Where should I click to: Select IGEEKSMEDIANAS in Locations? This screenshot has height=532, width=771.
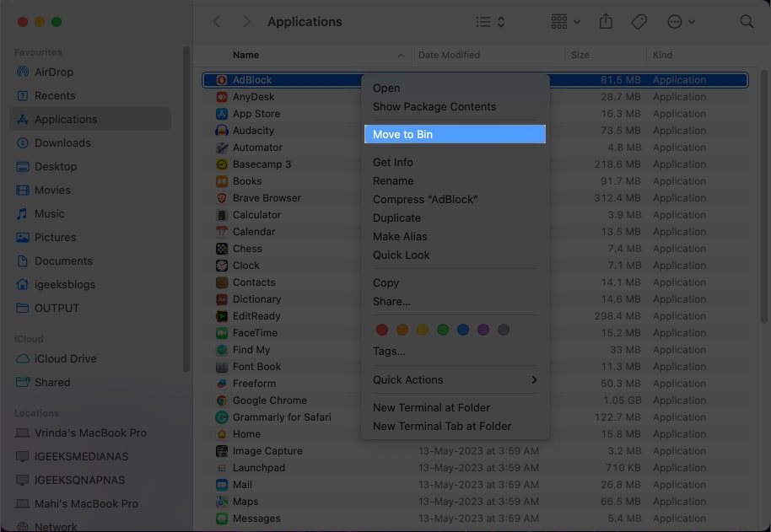click(x=90, y=456)
